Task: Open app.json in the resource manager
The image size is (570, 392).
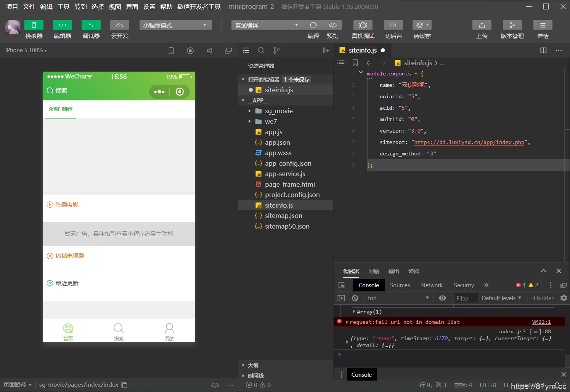Action: (x=277, y=142)
